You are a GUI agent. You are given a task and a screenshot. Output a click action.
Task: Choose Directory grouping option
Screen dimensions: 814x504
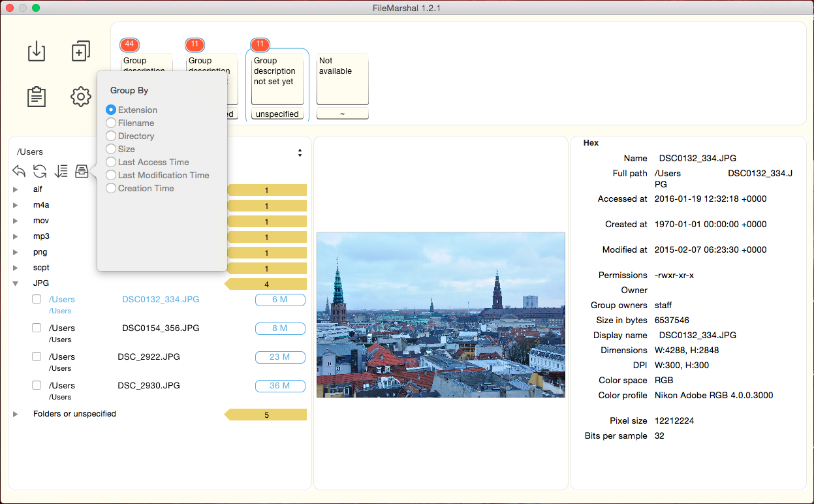111,136
